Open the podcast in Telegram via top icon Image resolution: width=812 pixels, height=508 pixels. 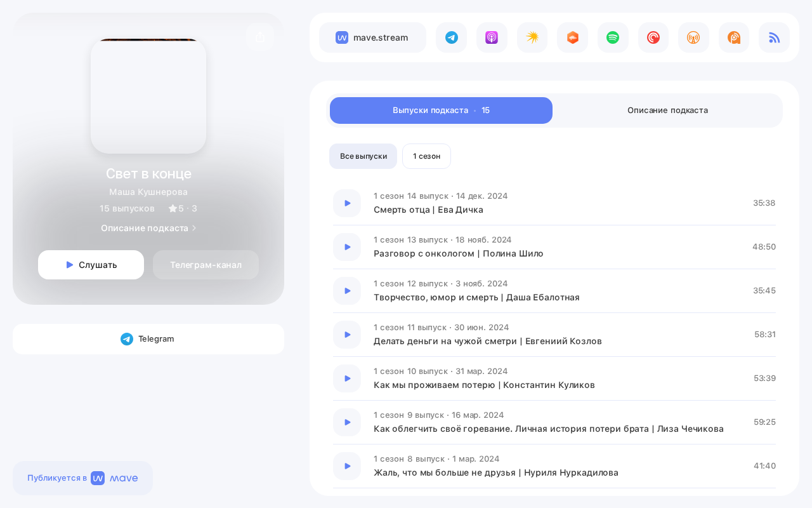coord(451,37)
